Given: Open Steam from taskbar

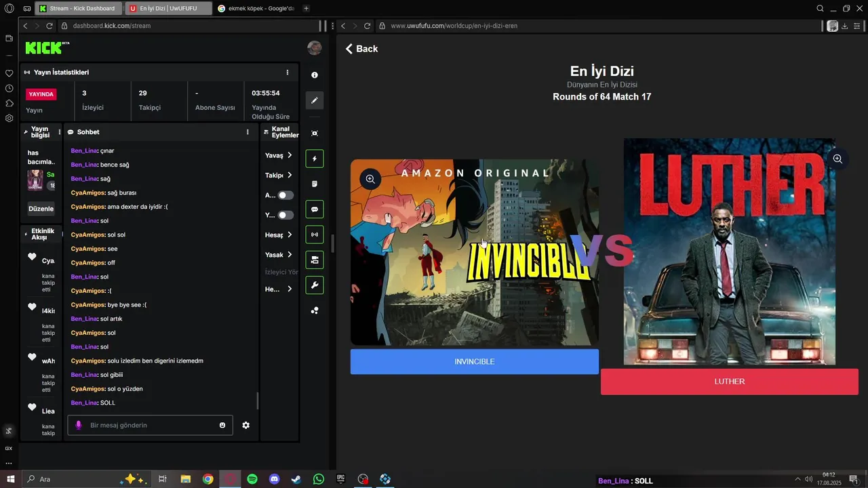Looking at the screenshot, I should (x=296, y=479).
